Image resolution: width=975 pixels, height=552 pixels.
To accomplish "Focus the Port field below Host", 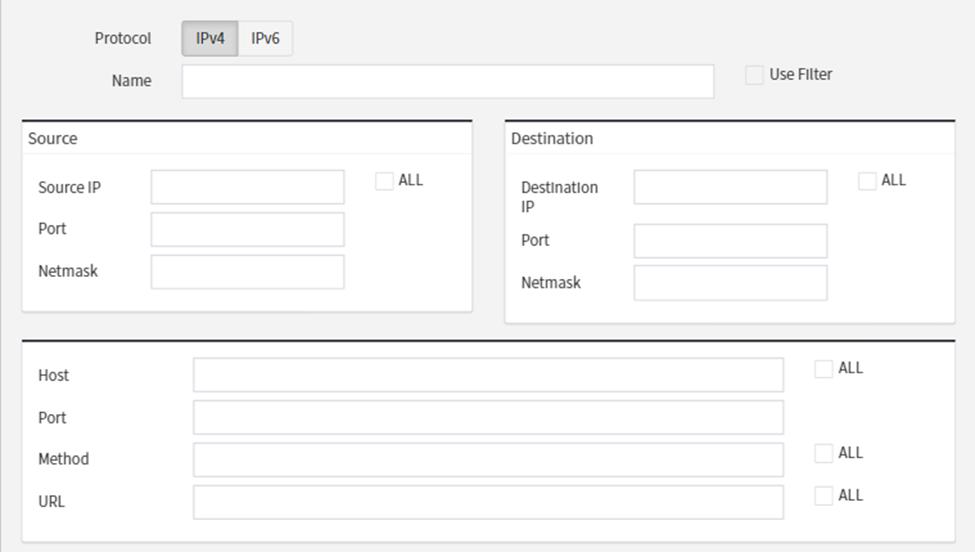I will click(x=488, y=418).
